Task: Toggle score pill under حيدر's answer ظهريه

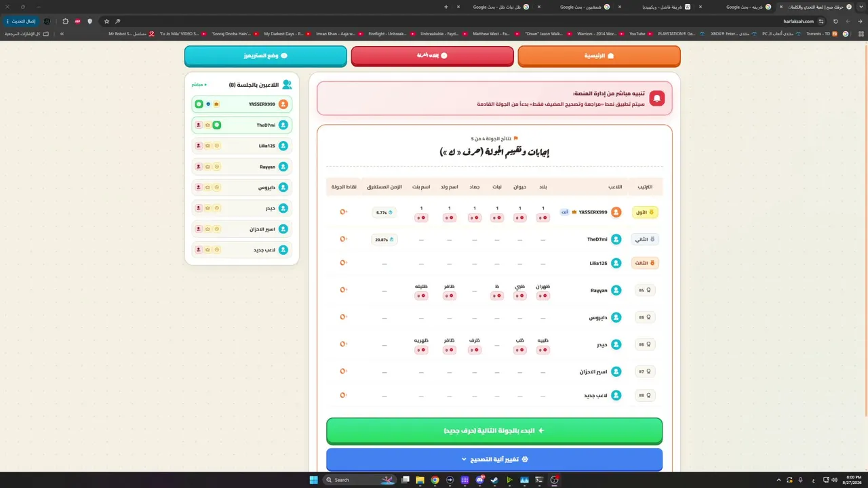Action: pyautogui.click(x=421, y=350)
